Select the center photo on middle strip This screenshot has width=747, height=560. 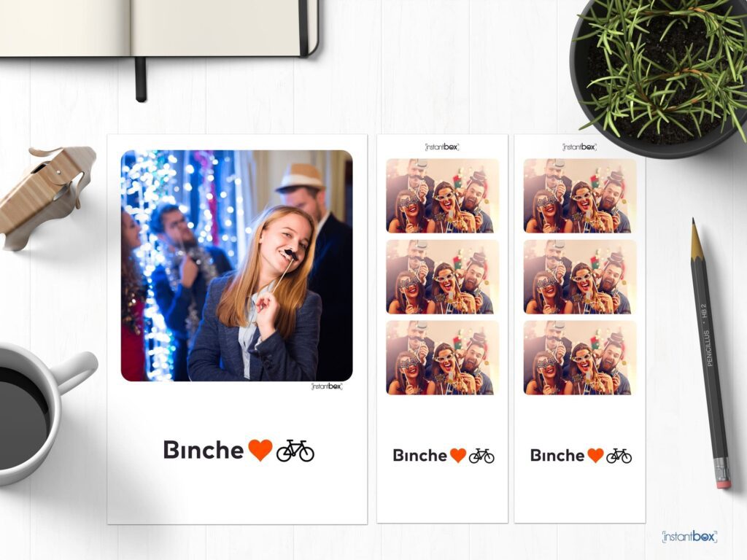click(443, 276)
